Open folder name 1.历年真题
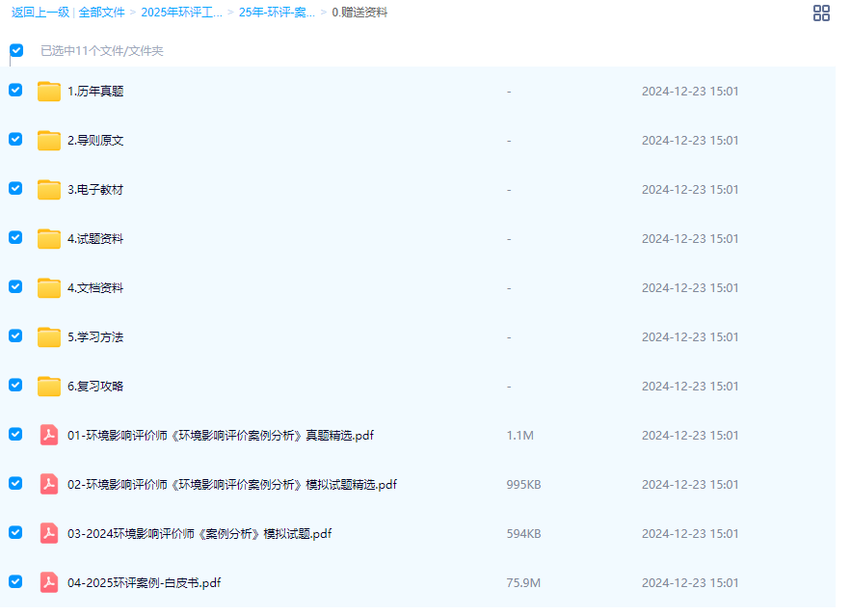 [95, 92]
